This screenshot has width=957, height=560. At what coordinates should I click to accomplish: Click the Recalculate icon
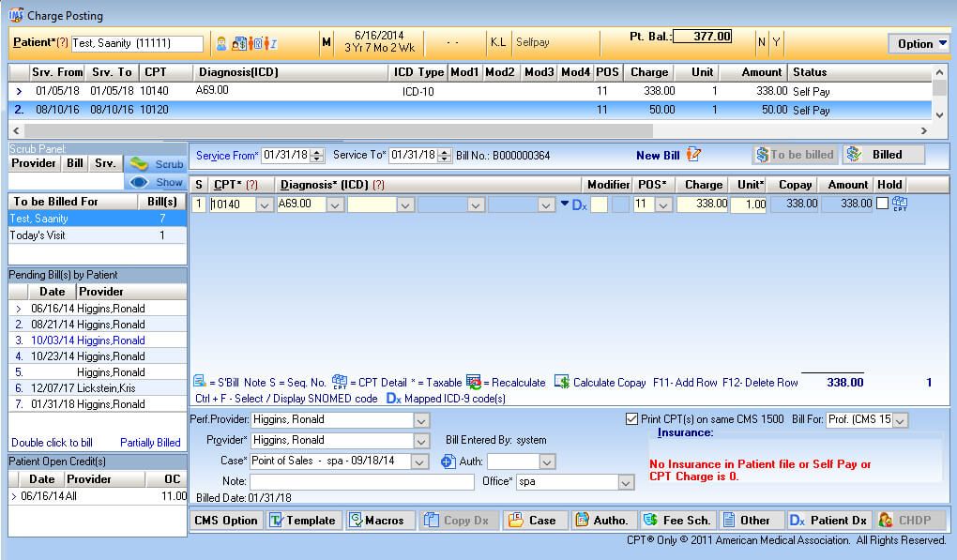(x=473, y=382)
